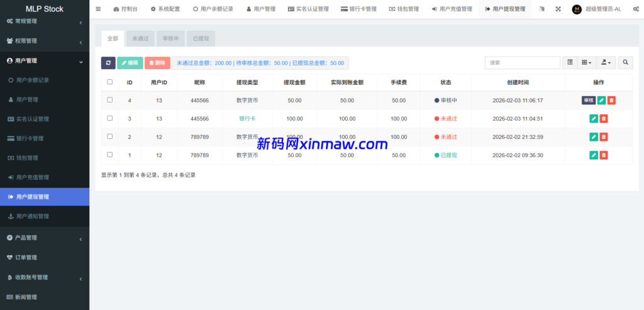Click the admin avatar image
644x310 pixels.
(x=577, y=9)
